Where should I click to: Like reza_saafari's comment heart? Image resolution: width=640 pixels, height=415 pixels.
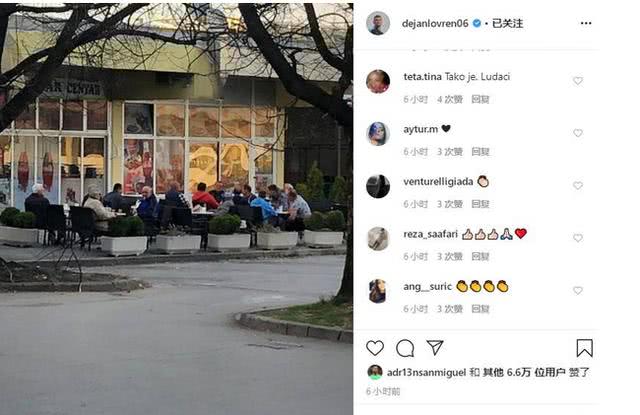click(578, 238)
